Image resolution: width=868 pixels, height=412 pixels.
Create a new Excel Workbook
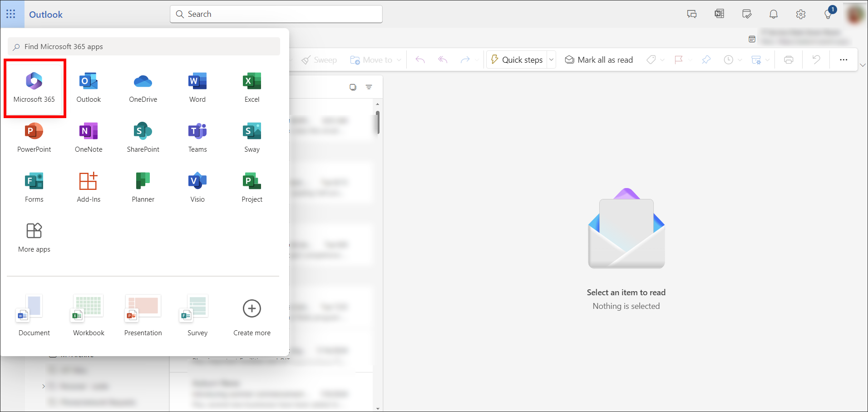pyautogui.click(x=89, y=316)
